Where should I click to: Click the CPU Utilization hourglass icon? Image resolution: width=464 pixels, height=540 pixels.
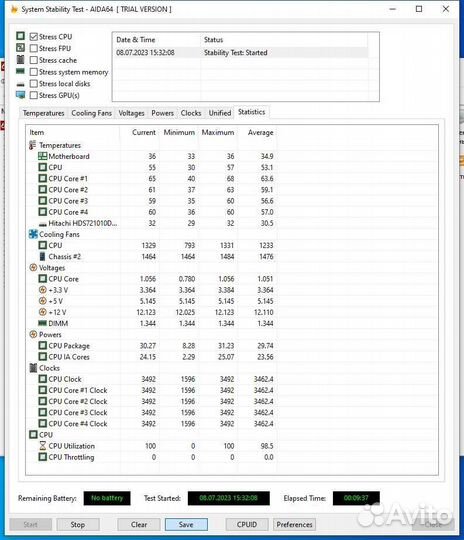[42, 446]
